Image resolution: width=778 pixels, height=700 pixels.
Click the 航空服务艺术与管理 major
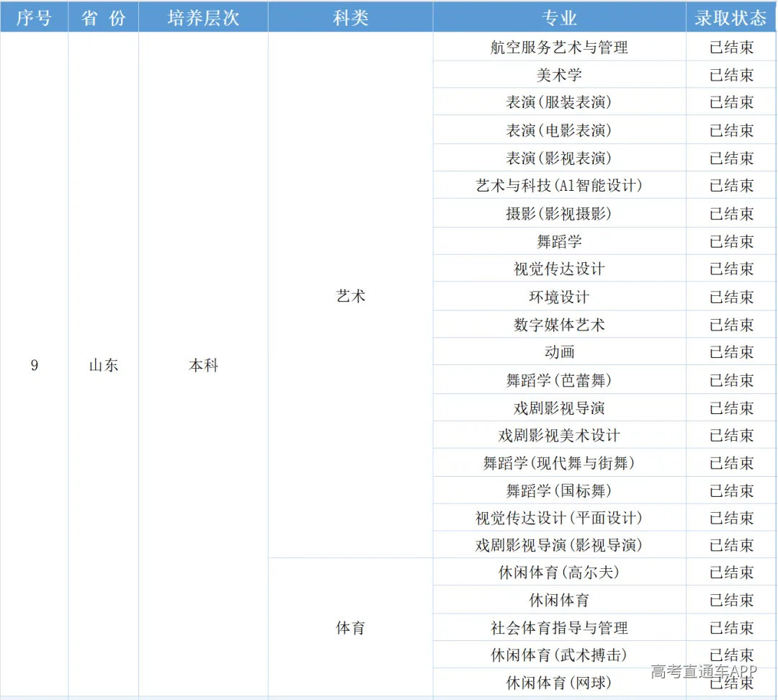tap(559, 47)
